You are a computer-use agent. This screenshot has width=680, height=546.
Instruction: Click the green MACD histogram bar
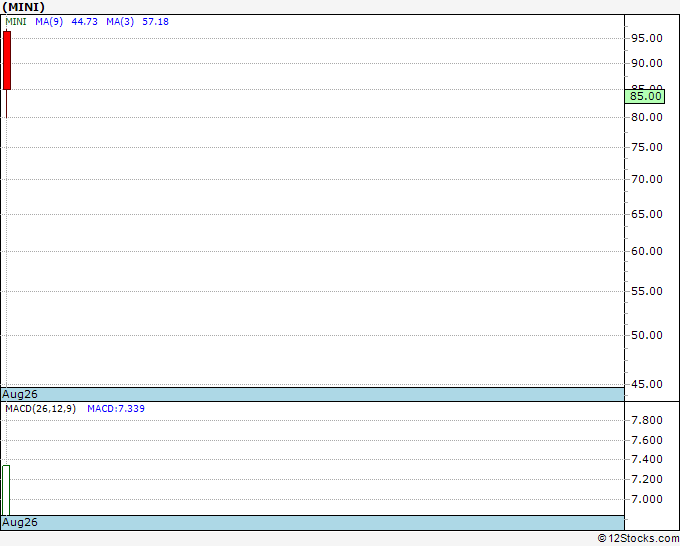point(6,490)
